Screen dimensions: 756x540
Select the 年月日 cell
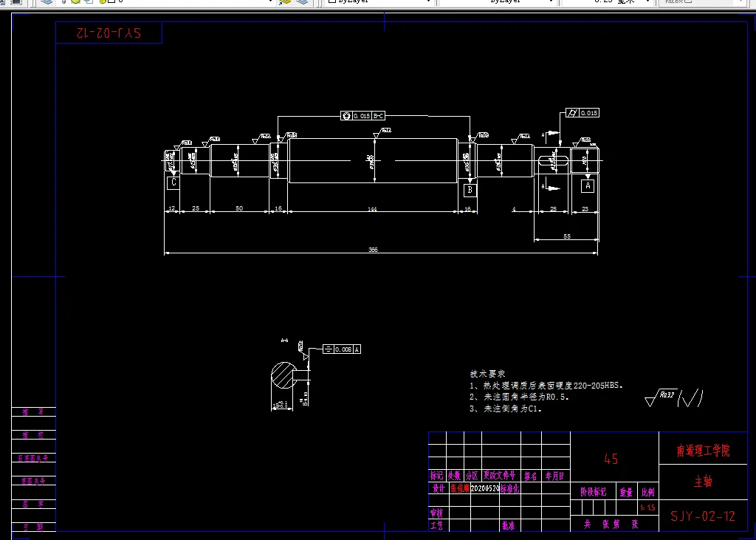[555, 476]
